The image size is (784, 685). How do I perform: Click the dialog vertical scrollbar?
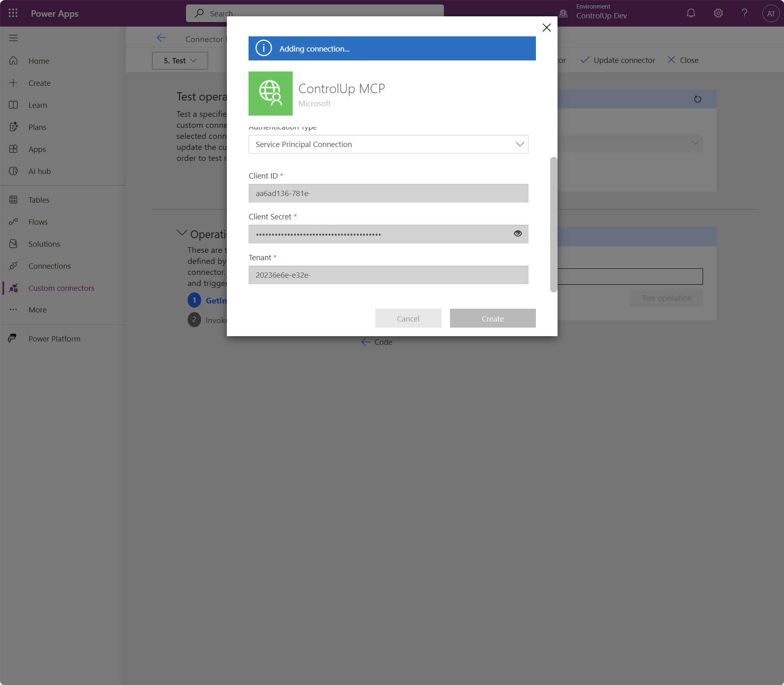coord(553,224)
